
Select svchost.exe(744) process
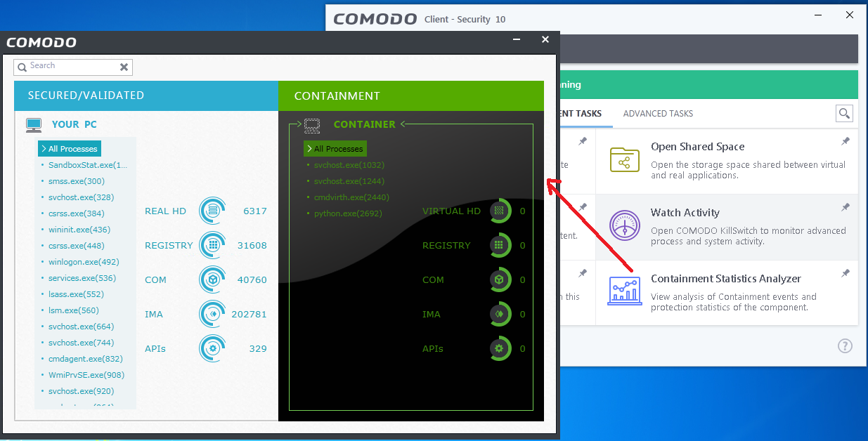(81, 343)
